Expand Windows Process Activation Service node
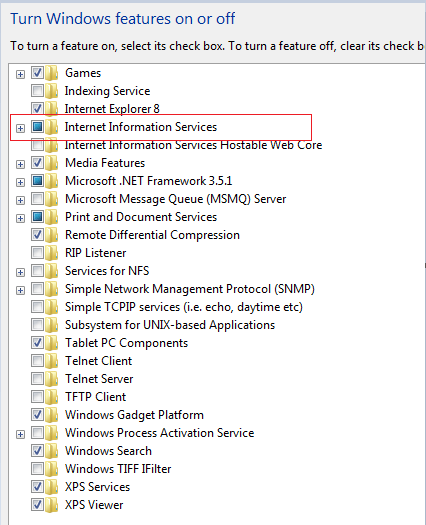426x525 pixels. click(x=20, y=434)
